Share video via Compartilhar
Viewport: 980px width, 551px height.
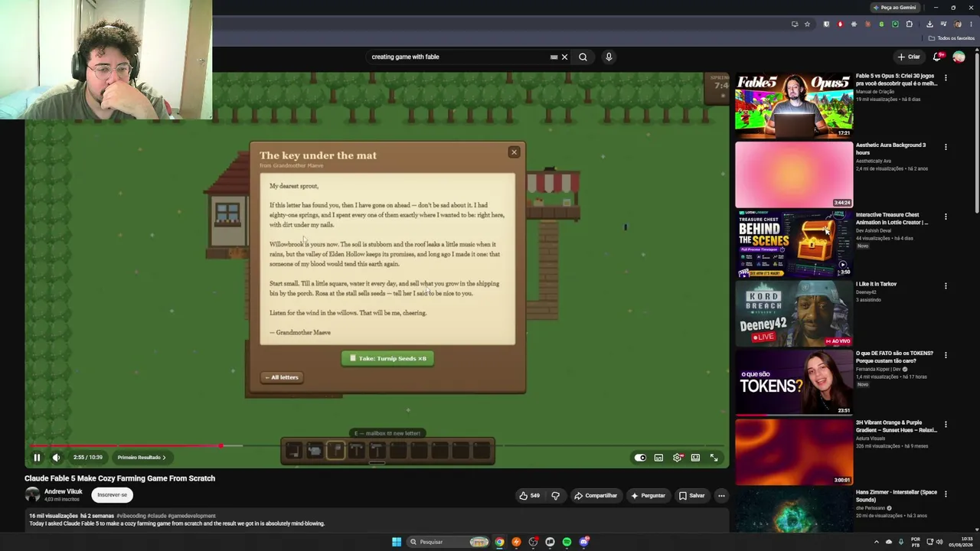596,496
